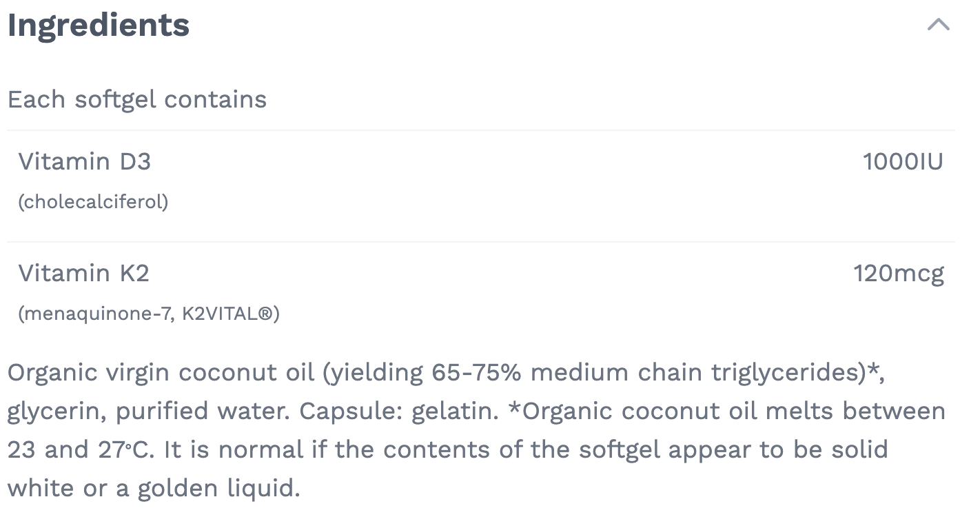Click the K2VITAL® trademark text
980x517 pixels.
click(227, 314)
